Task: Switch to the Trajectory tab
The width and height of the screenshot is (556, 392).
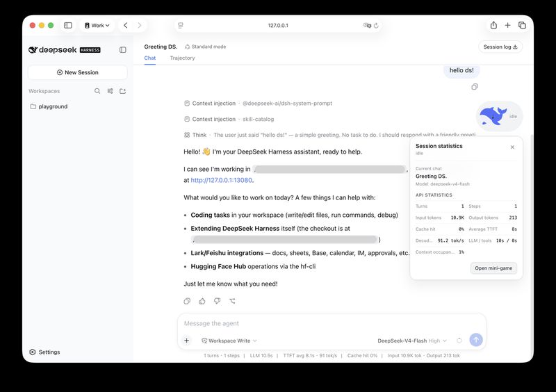Action: point(182,58)
